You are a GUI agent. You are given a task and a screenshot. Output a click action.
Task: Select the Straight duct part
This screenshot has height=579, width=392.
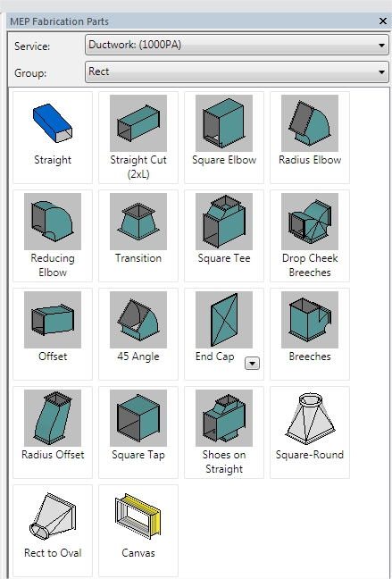coord(53,138)
